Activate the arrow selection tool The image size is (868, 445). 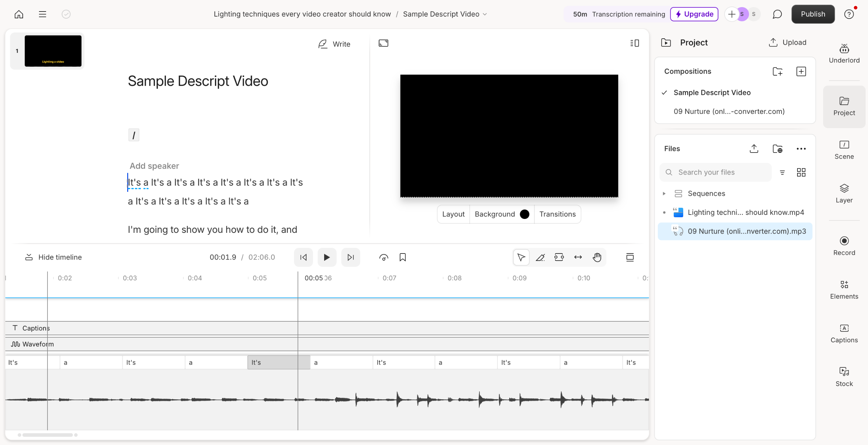coord(521,258)
